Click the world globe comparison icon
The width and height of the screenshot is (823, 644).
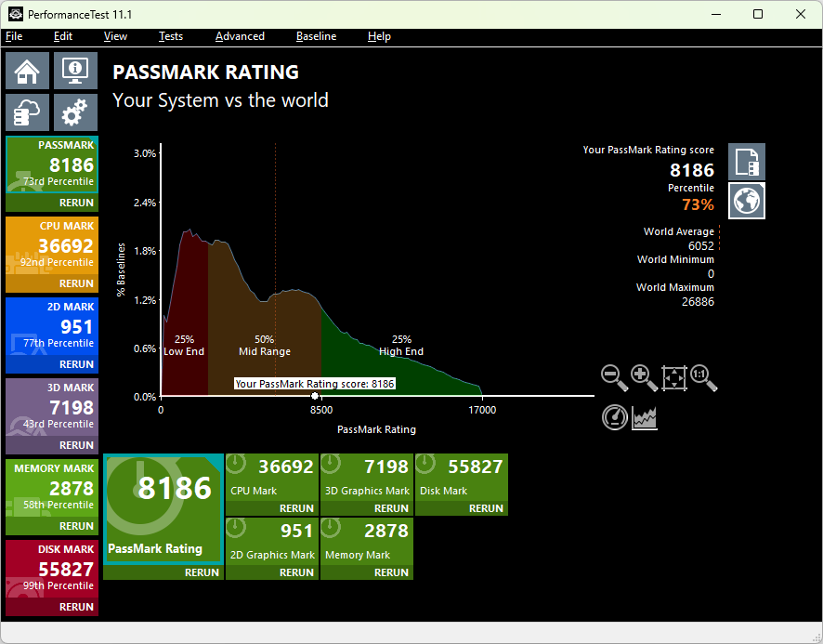pos(747,201)
